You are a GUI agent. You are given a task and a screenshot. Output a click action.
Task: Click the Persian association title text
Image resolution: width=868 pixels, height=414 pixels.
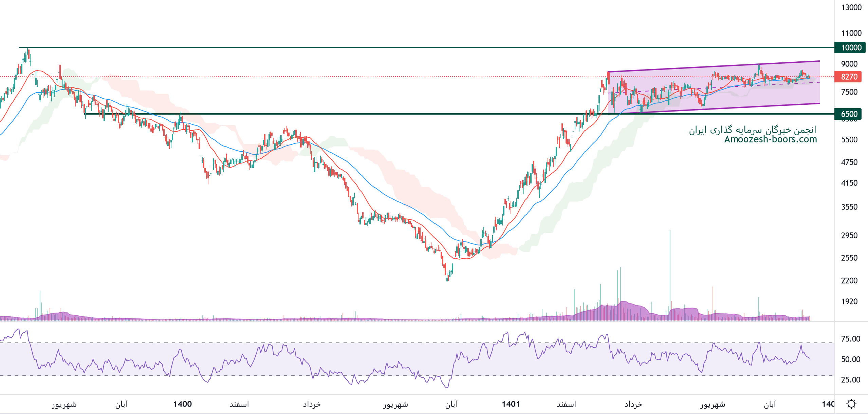752,130
